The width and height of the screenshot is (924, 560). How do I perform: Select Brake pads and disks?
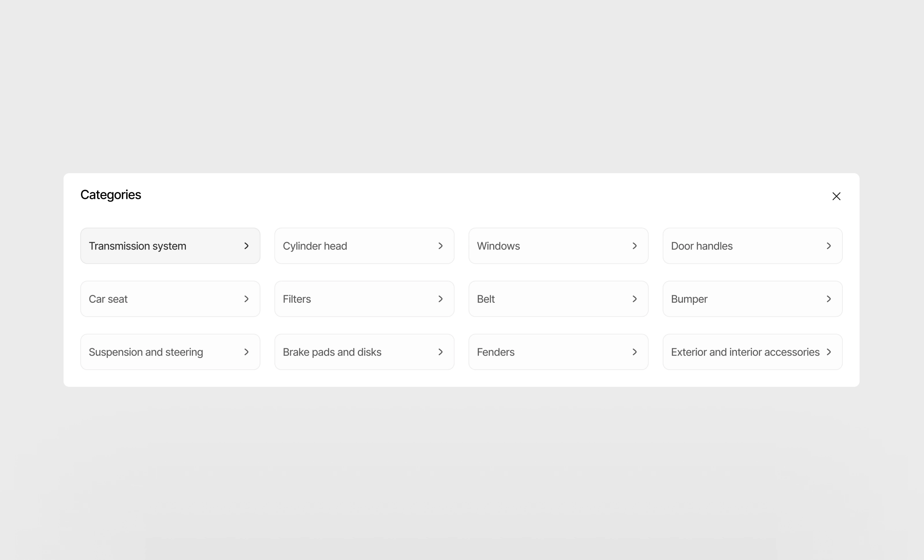click(364, 352)
